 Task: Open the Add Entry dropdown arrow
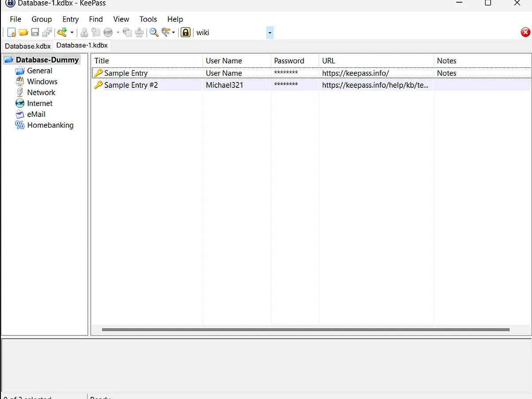click(x=72, y=32)
